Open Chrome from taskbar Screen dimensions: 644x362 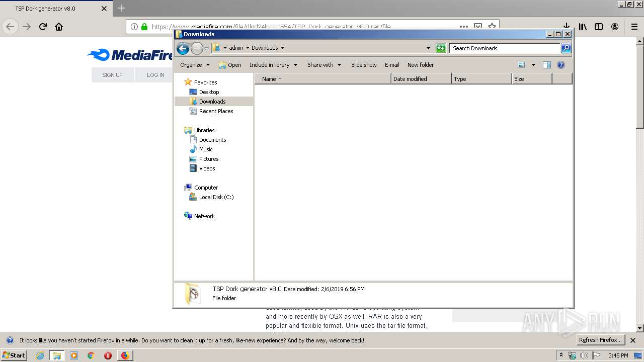(91, 355)
